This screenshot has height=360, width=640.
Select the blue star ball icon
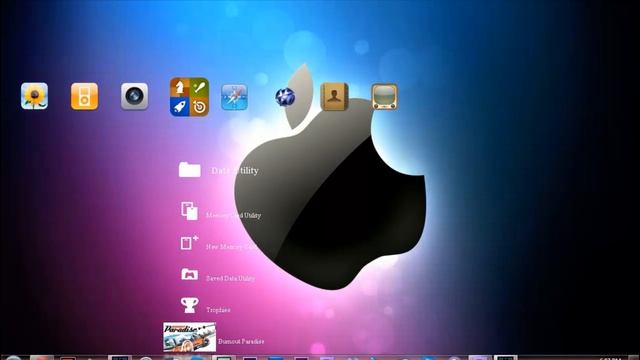click(285, 97)
